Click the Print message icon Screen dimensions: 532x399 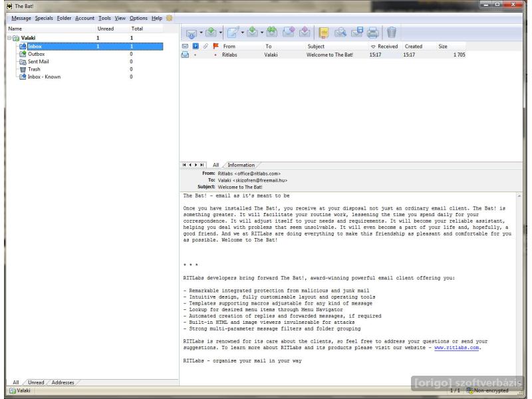[x=373, y=33]
